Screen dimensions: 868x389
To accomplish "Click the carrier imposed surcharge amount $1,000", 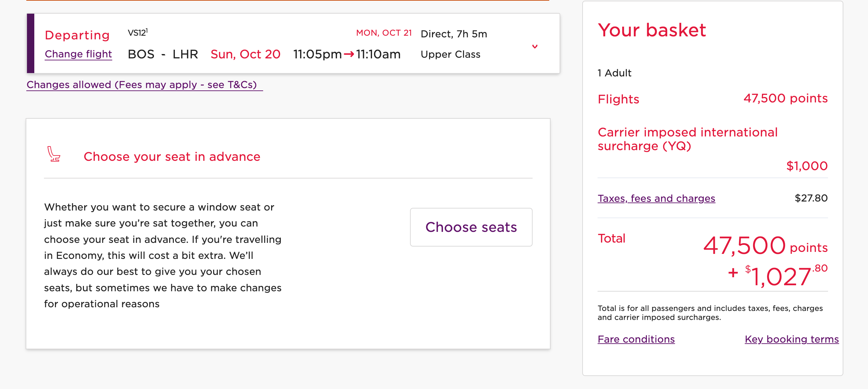I will pyautogui.click(x=807, y=166).
